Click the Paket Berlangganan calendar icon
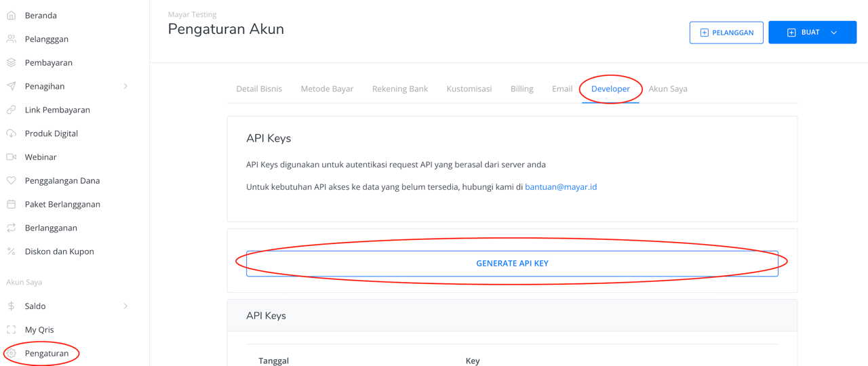The height and width of the screenshot is (366, 868). point(12,204)
